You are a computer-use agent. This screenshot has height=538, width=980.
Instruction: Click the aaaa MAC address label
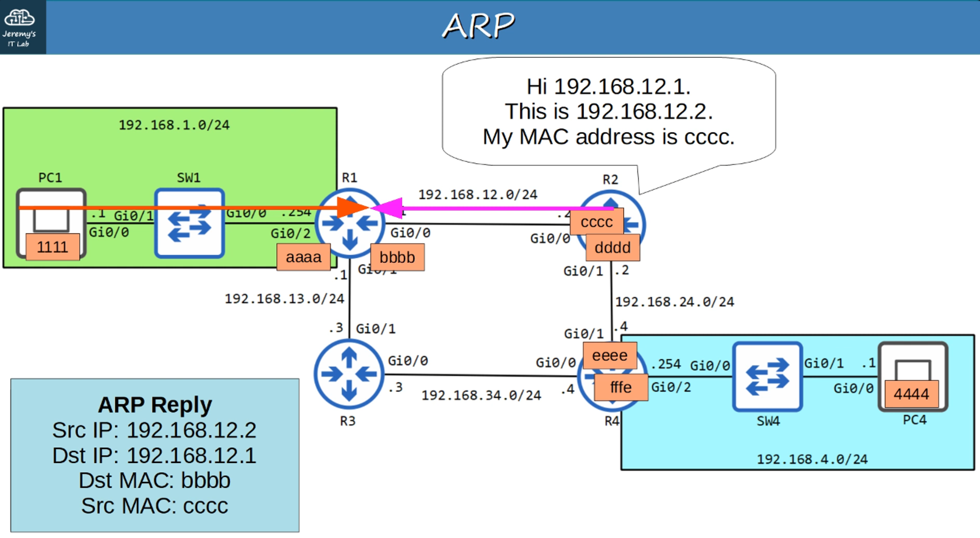click(303, 257)
